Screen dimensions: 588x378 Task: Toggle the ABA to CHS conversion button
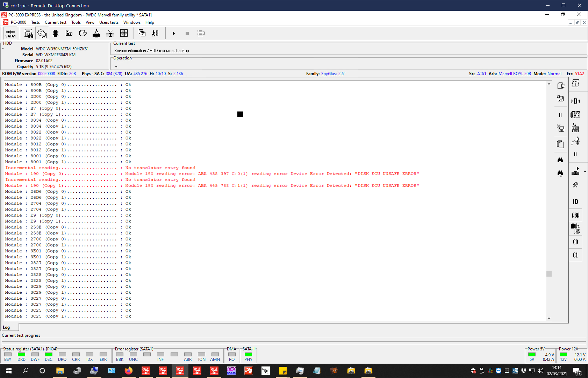point(575,229)
